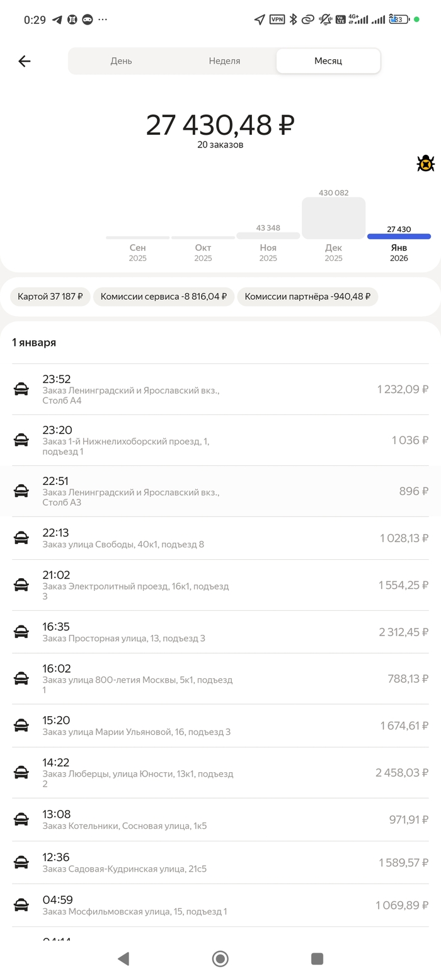This screenshot has height=980, width=441.
Task: Open the 14:22 Люберцы order
Action: click(x=220, y=773)
